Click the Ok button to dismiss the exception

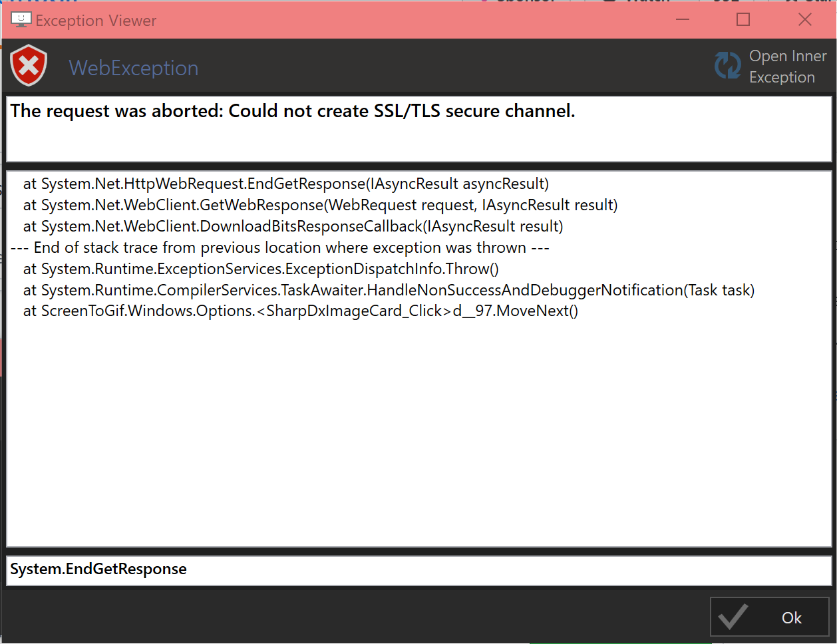[x=769, y=617]
